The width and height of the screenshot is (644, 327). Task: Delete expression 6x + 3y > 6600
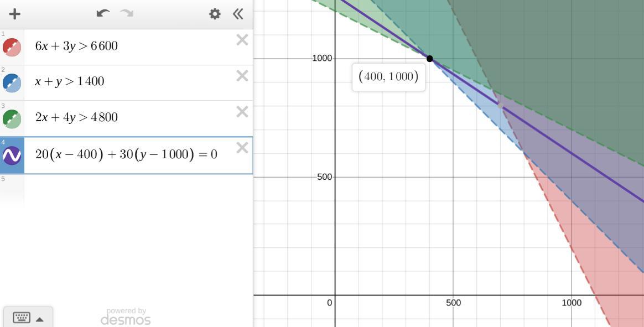242,40
